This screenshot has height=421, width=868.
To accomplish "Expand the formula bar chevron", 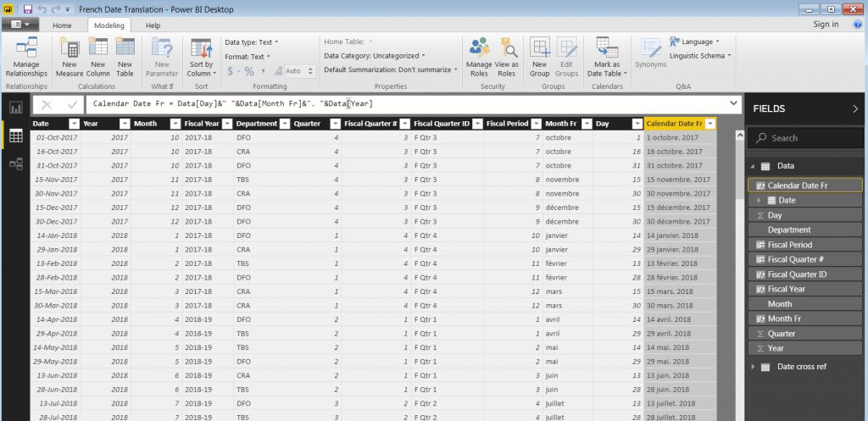I will pos(732,103).
